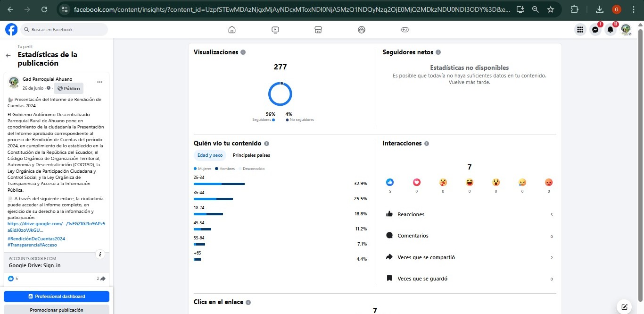Screen dimensions: 644x314
Task: Expand account profile menu at top right
Action: click(x=626, y=30)
